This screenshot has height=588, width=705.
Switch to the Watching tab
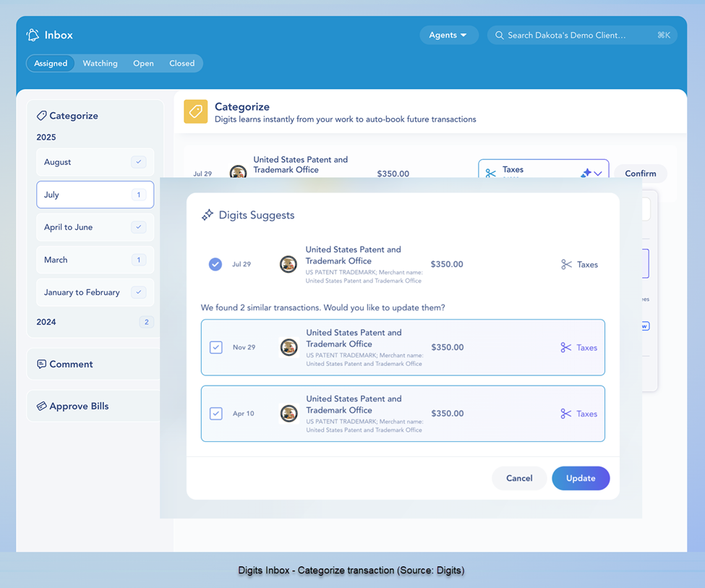pyautogui.click(x=101, y=64)
